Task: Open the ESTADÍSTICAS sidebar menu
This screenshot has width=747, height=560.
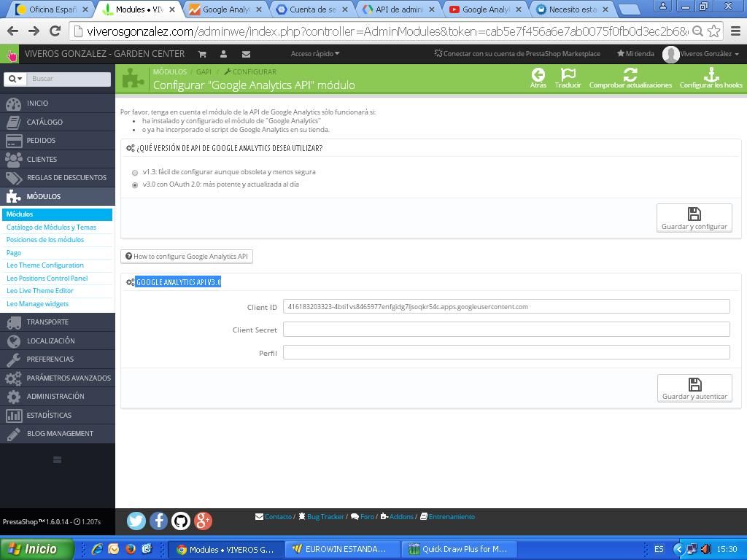Action: pos(57,415)
